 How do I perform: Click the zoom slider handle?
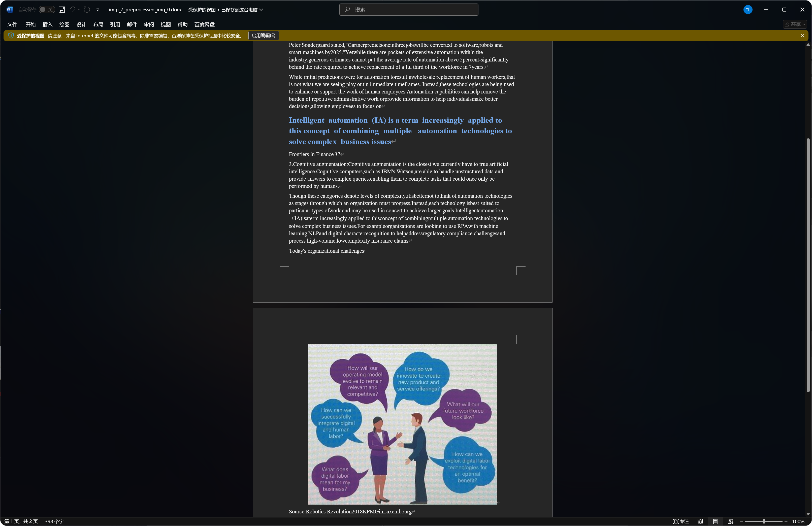(x=764, y=521)
